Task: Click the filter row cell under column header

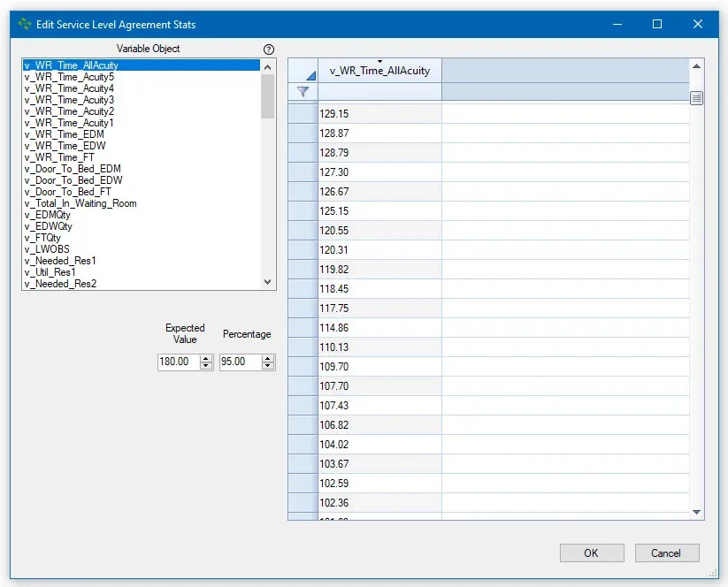Action: [x=379, y=92]
